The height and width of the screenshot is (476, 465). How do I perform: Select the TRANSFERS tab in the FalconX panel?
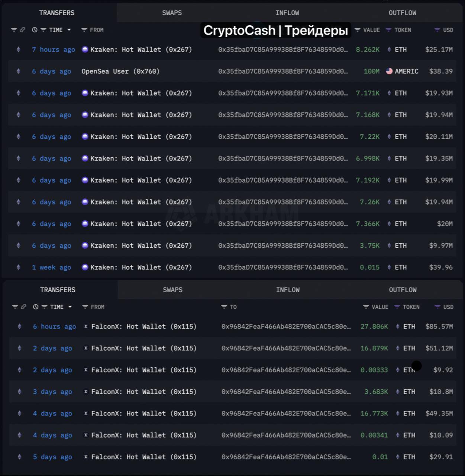click(58, 290)
